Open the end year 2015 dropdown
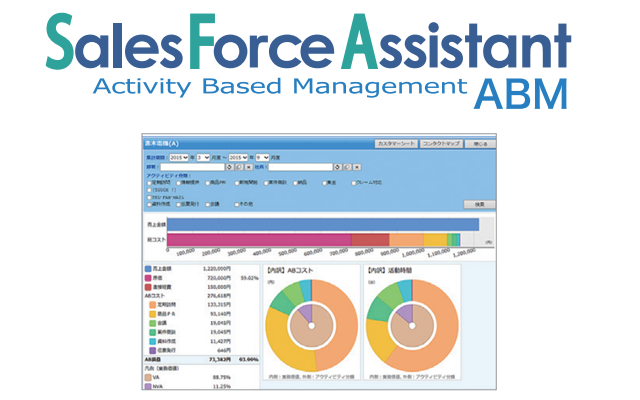The height and width of the screenshot is (400, 640). (x=238, y=158)
